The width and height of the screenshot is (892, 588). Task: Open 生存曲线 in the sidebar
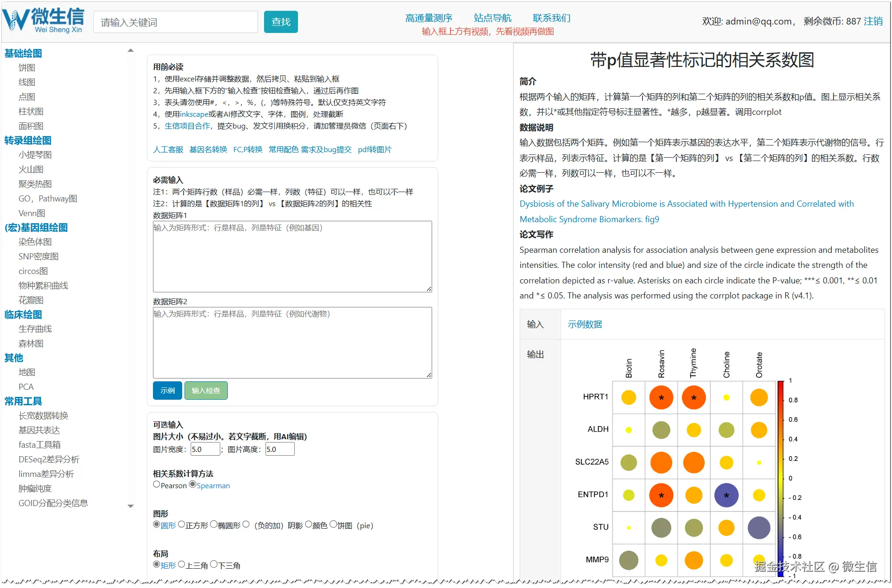click(35, 329)
